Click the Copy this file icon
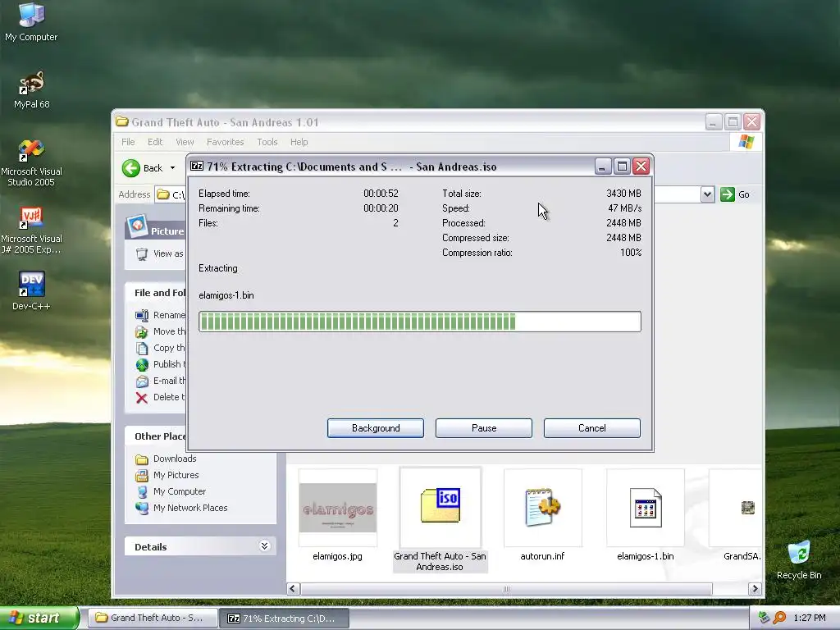Viewport: 840px width, 630px height. (x=141, y=348)
